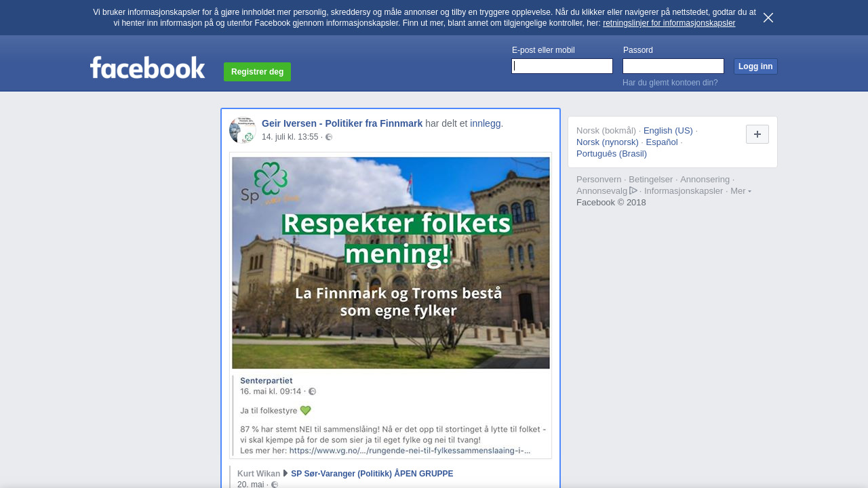Expand the Mer footer dropdown
868x488 pixels.
(x=741, y=191)
